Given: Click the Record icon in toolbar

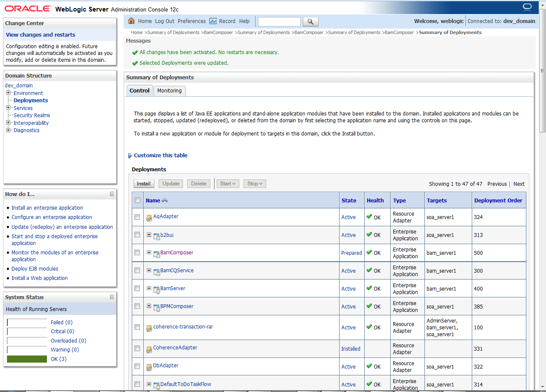Looking at the screenshot, I should (213, 21).
